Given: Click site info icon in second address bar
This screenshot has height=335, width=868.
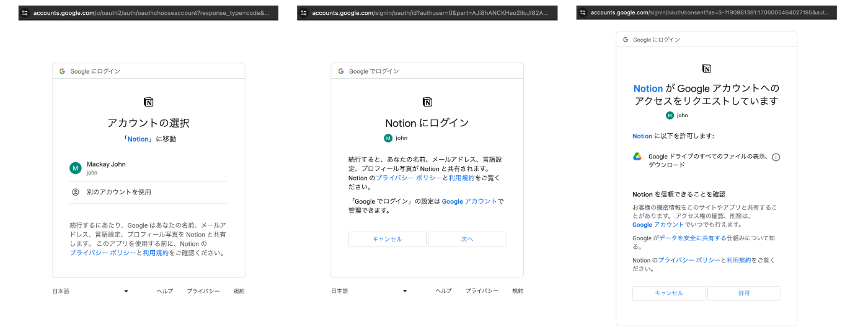Looking at the screenshot, I should tap(304, 12).
